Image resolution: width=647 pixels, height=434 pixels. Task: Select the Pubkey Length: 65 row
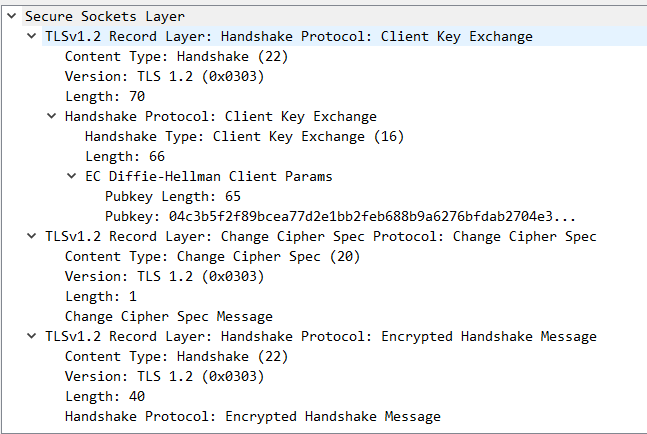point(172,196)
